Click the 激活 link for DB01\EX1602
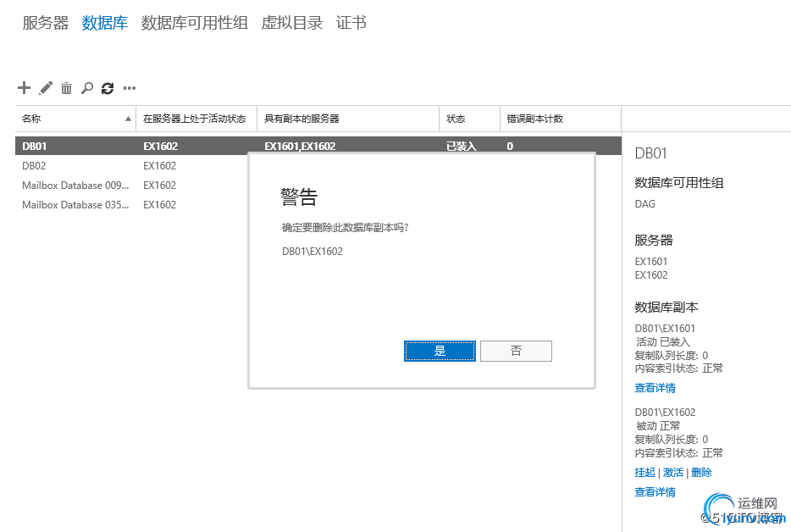The image size is (791, 532). 673,473
